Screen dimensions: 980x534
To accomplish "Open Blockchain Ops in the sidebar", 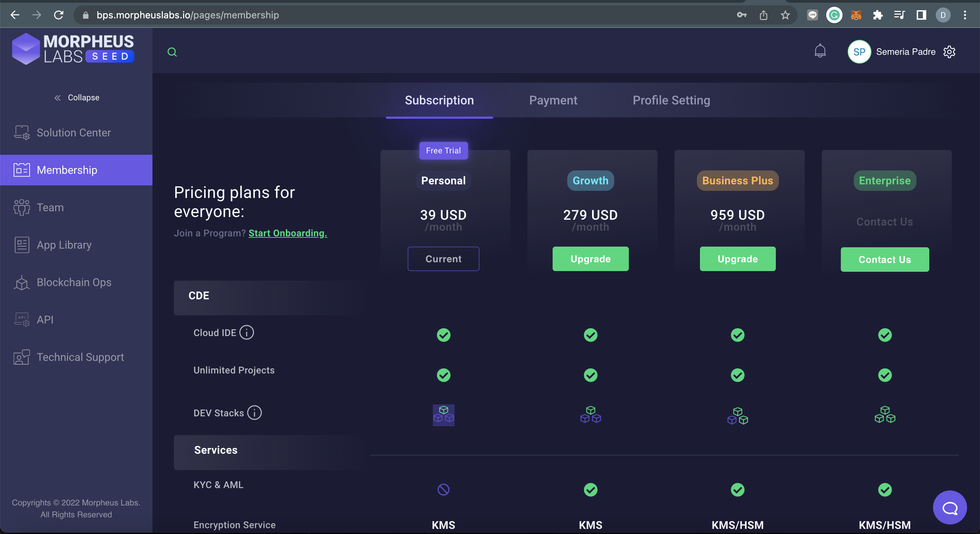I will [x=74, y=282].
